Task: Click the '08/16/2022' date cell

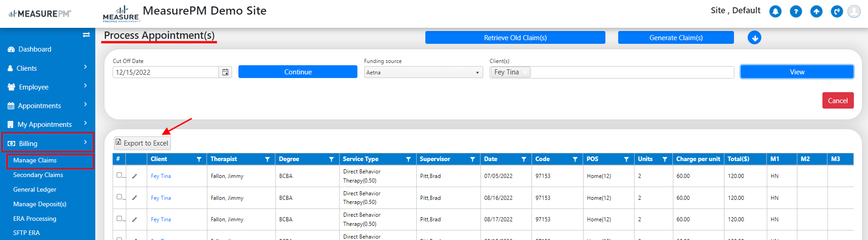Action: point(498,198)
